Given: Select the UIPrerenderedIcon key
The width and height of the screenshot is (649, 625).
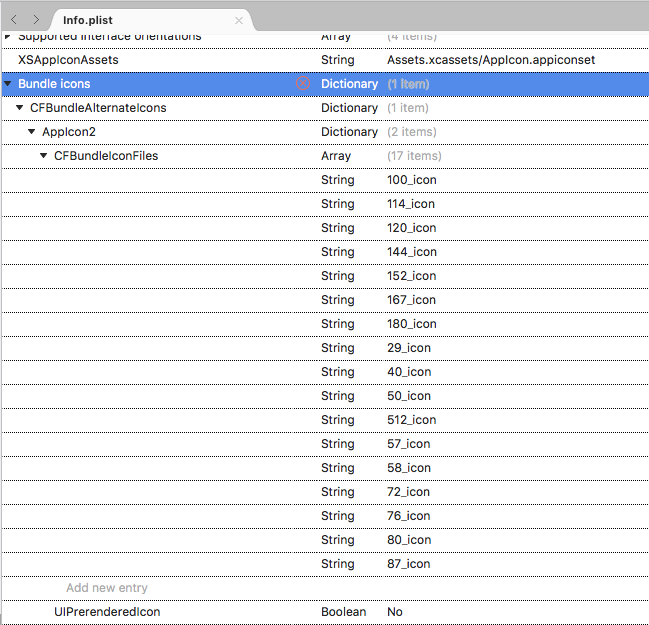Looking at the screenshot, I should [x=107, y=612].
